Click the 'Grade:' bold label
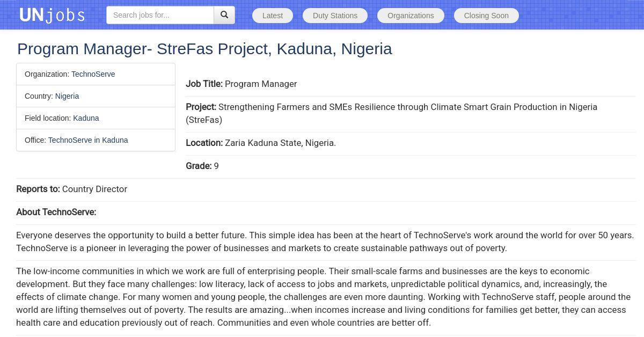 (x=199, y=166)
